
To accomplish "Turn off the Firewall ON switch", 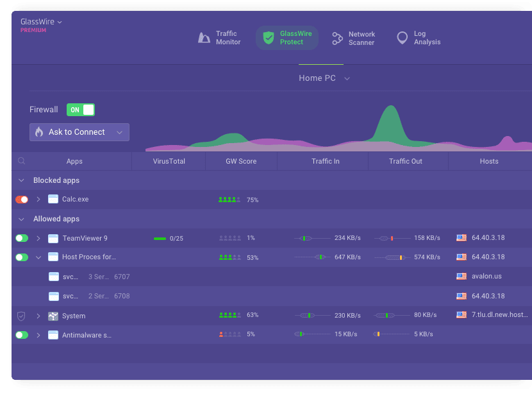I will (x=81, y=110).
